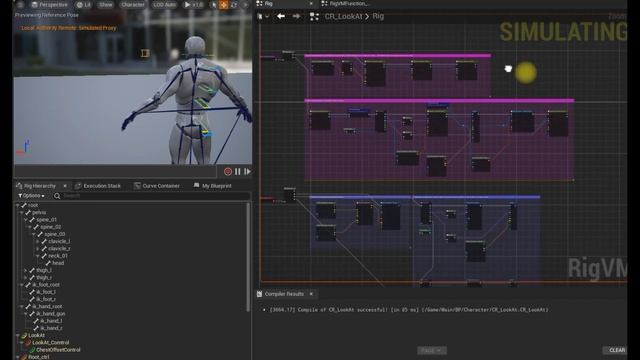Open the CR_LookAt breadcrumb link
640x360 pixels.
[x=343, y=16]
